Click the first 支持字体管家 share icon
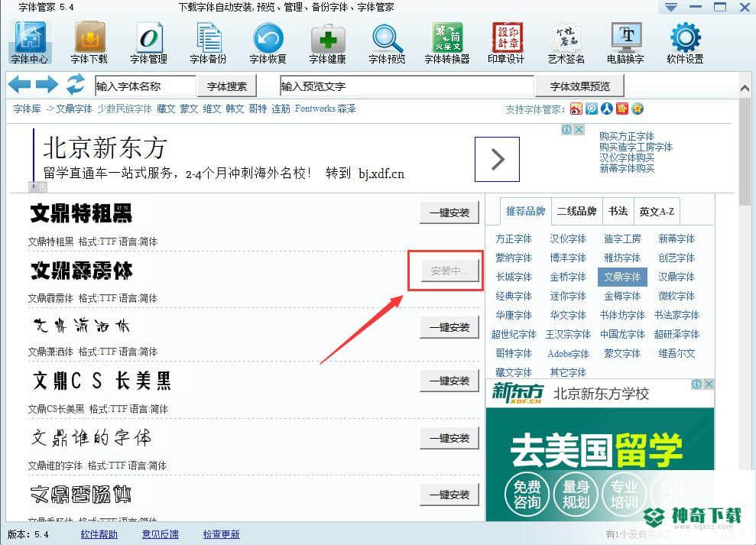Viewport: 756px width, 545px height. [576, 109]
